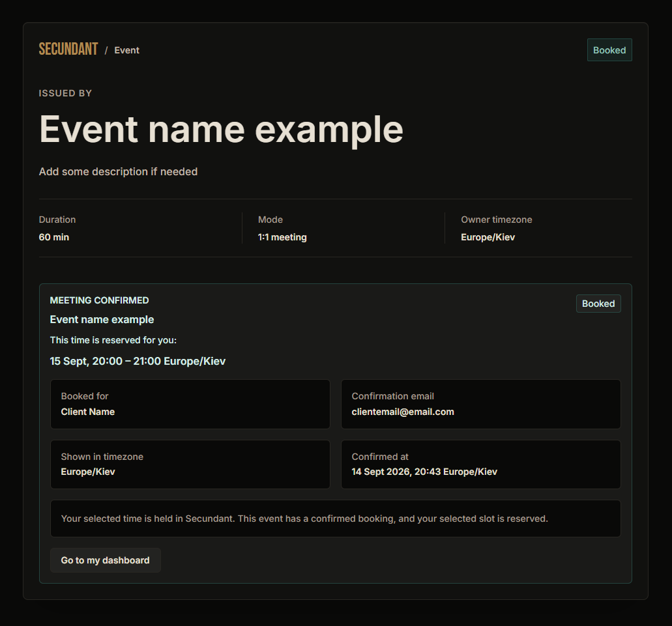Click Event name example inside the confirmation card

tap(102, 320)
